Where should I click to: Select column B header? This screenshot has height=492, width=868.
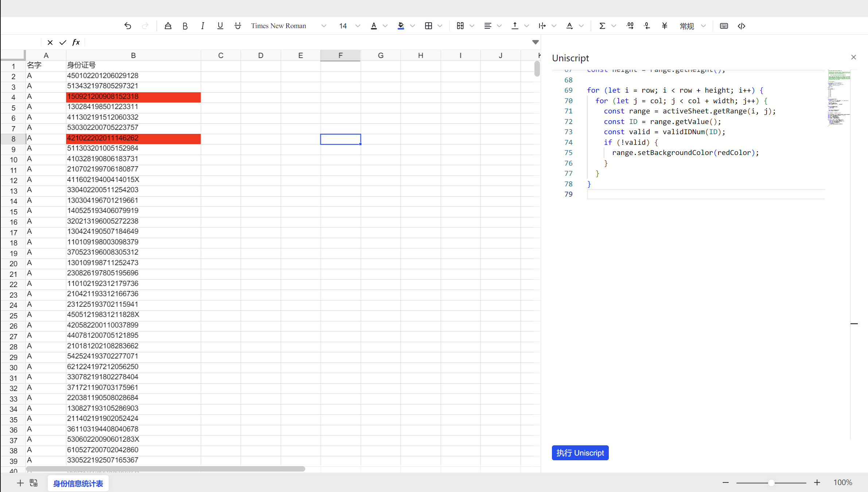pos(133,55)
